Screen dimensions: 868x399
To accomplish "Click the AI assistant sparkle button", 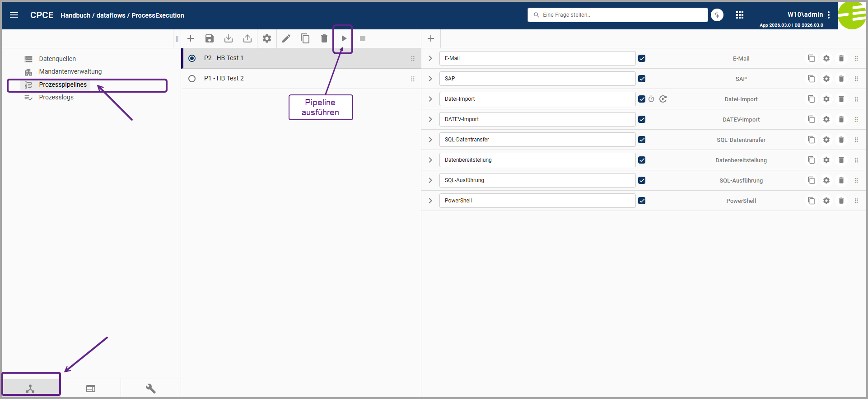I will click(x=717, y=15).
